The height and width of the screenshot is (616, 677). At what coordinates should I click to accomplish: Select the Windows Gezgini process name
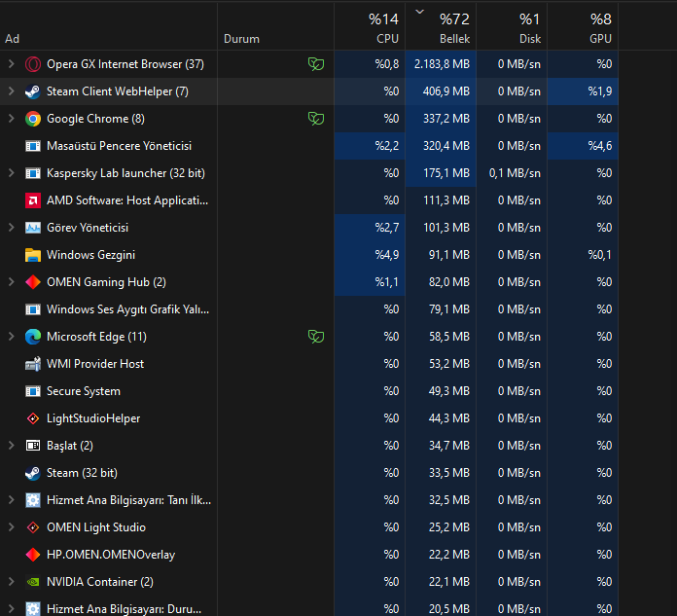tap(90, 255)
